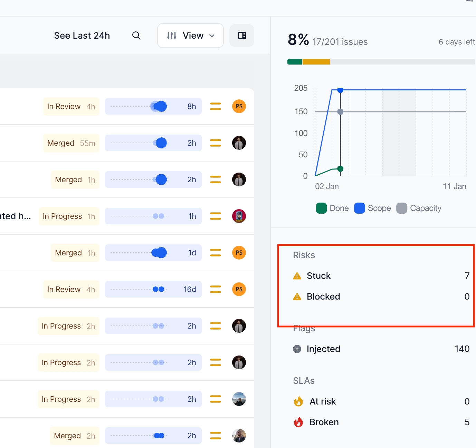476x448 pixels.
Task: Click the Broken red flame icon
Action: 298,422
